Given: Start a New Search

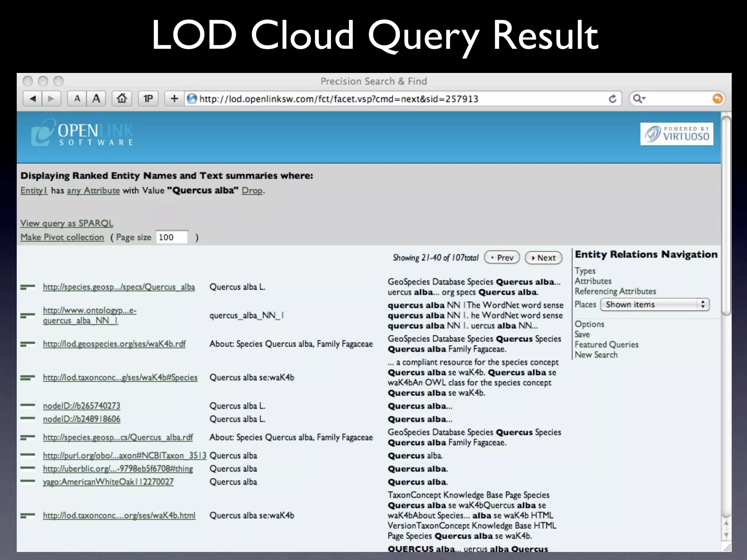Looking at the screenshot, I should 596,355.
